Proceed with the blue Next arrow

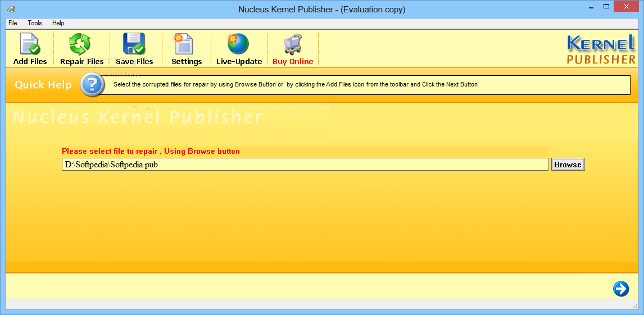click(620, 289)
